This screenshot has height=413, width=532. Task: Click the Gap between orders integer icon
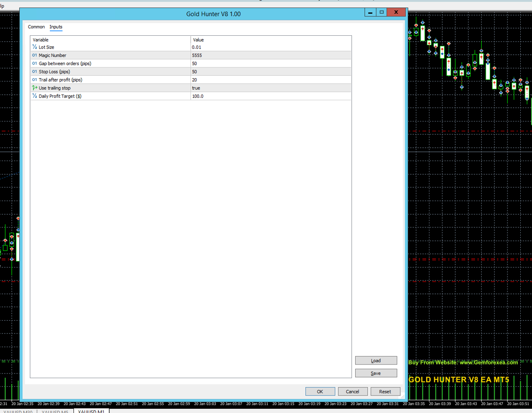34,64
